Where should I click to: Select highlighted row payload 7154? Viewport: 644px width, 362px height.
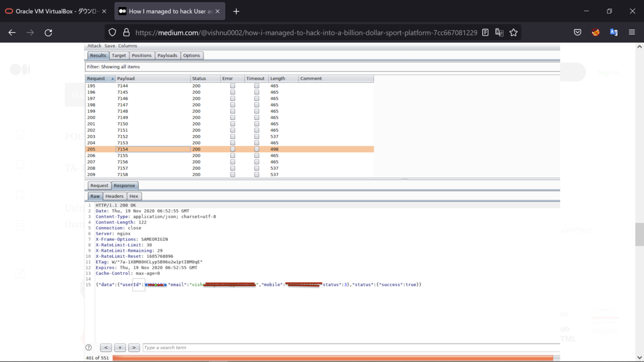click(x=230, y=149)
